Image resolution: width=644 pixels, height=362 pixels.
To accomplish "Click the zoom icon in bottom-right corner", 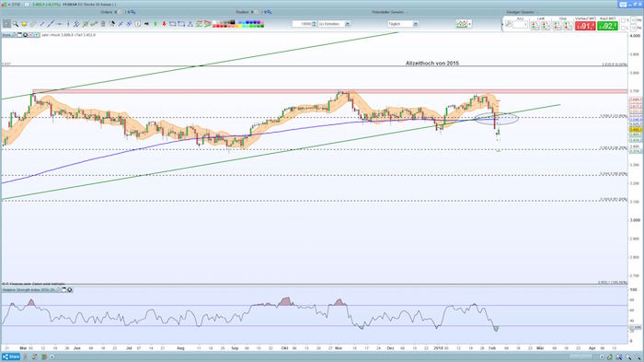I will click(638, 357).
